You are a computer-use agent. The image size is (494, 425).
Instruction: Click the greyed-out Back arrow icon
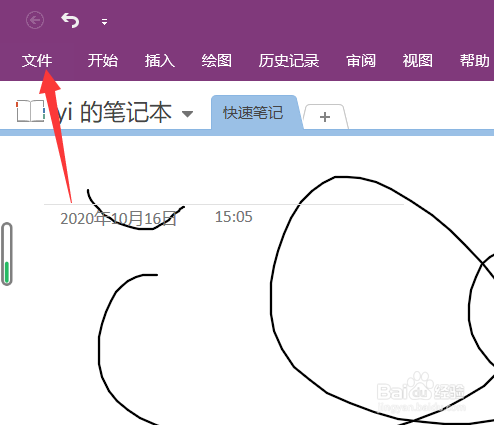point(35,21)
